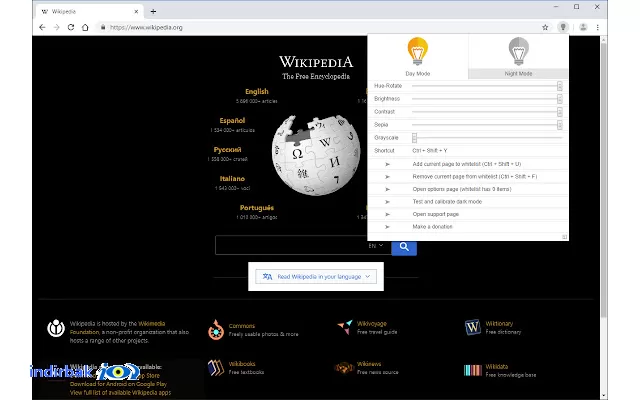Click the address bar URL
Image resolution: width=640 pixels, height=400 pixels.
click(x=146, y=27)
